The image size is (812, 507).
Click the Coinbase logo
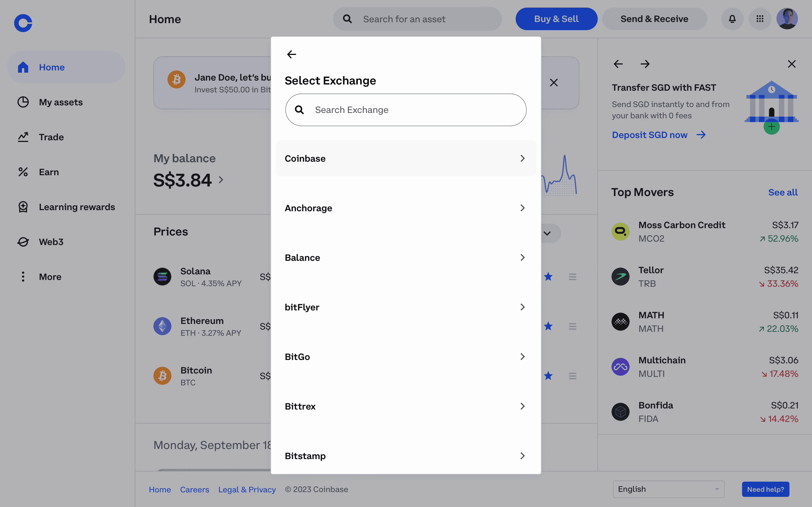click(x=23, y=23)
